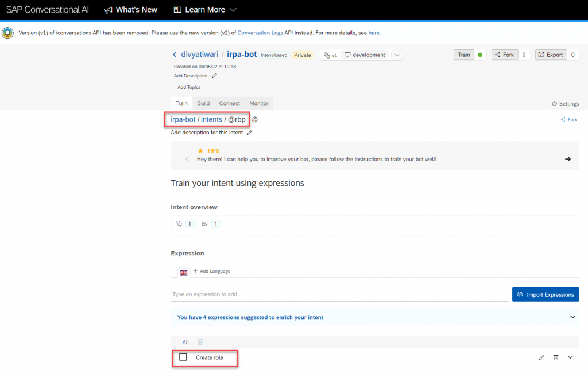Show previous tip with the left chevron

tap(187, 159)
